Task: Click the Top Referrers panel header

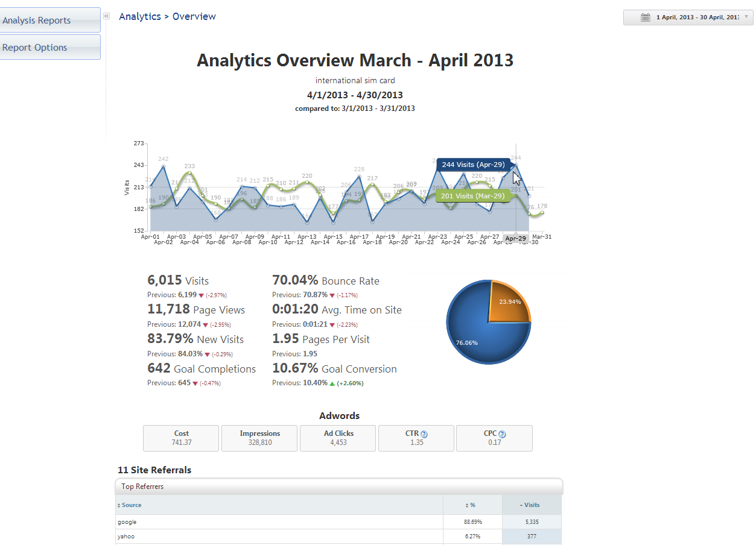Action: click(338, 487)
